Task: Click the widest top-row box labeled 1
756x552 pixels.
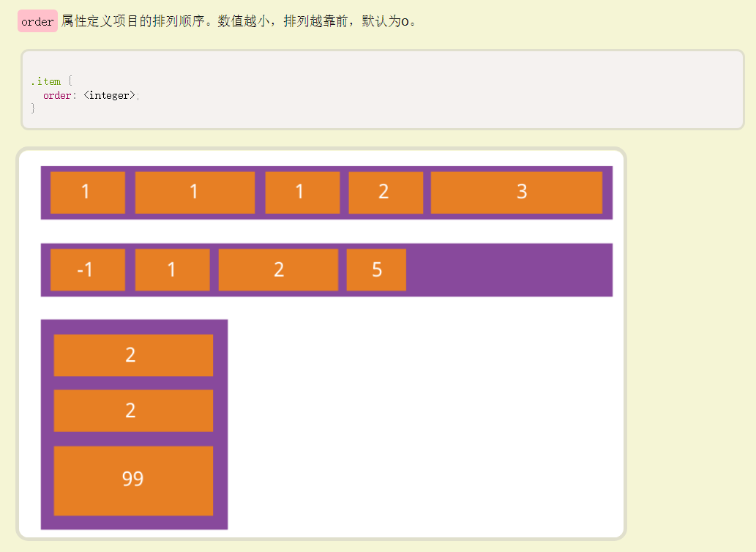Action: [195, 193]
